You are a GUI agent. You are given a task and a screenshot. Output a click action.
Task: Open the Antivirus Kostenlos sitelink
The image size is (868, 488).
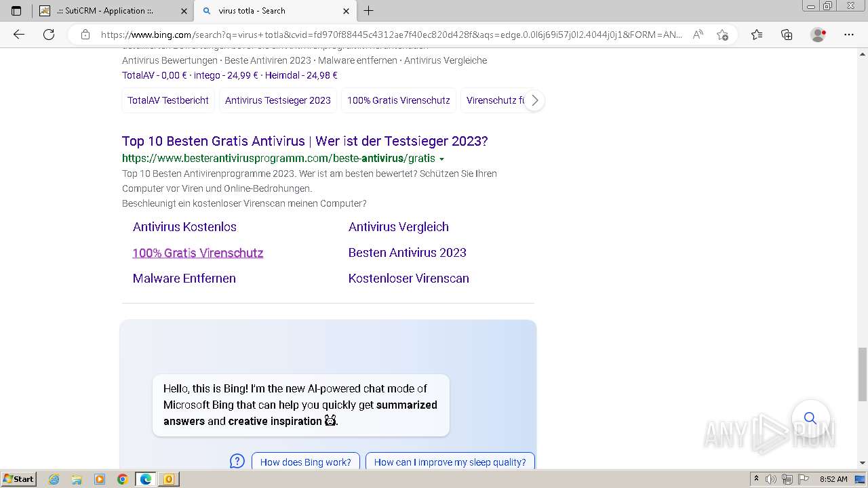point(184,227)
